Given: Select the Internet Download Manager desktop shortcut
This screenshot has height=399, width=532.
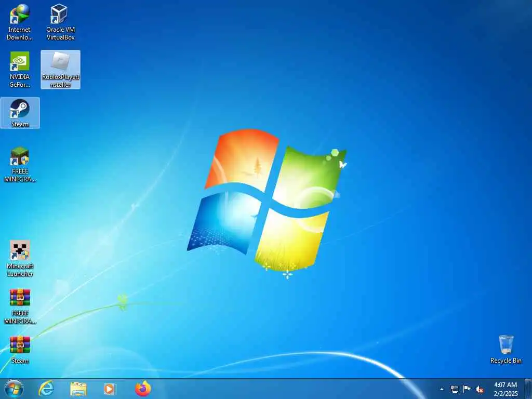Looking at the screenshot, I should click(20, 22).
